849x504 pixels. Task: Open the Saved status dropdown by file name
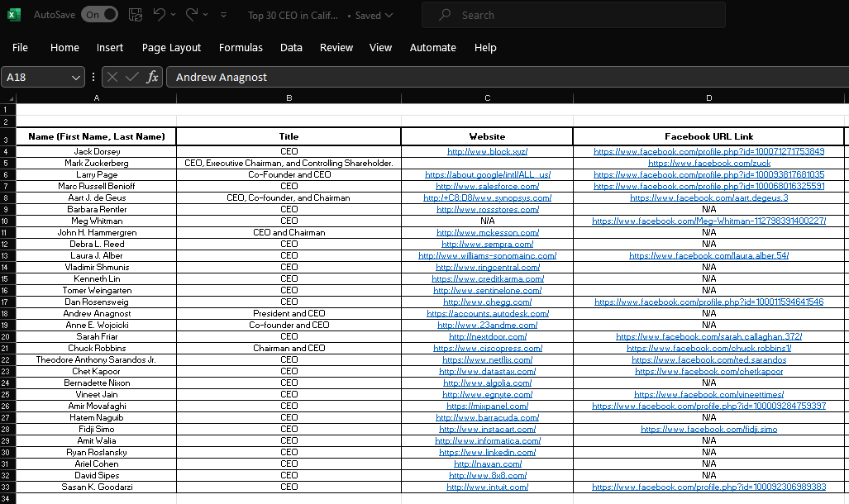tap(374, 15)
